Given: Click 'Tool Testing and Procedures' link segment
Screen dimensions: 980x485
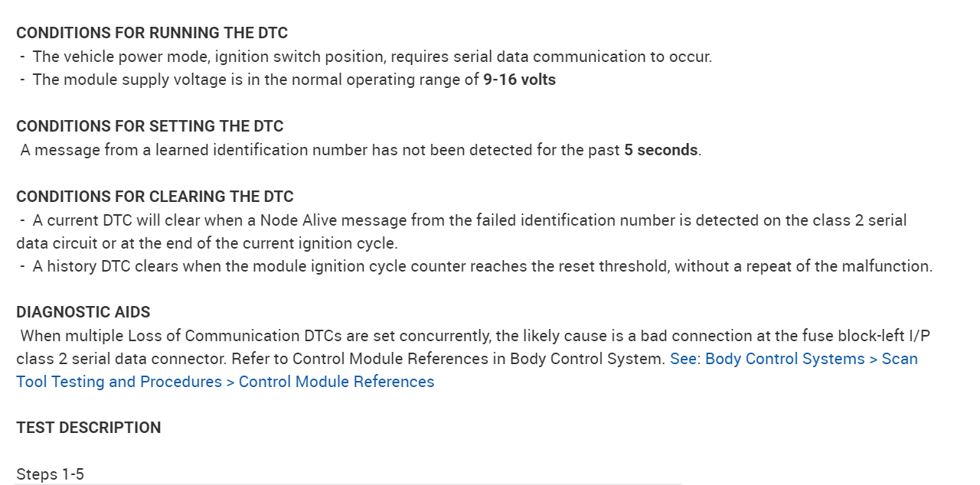Looking at the screenshot, I should [x=119, y=382].
